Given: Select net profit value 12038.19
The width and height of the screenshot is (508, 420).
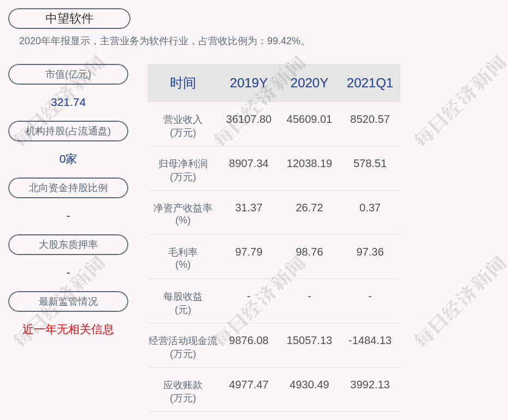Looking at the screenshot, I should point(309,163).
